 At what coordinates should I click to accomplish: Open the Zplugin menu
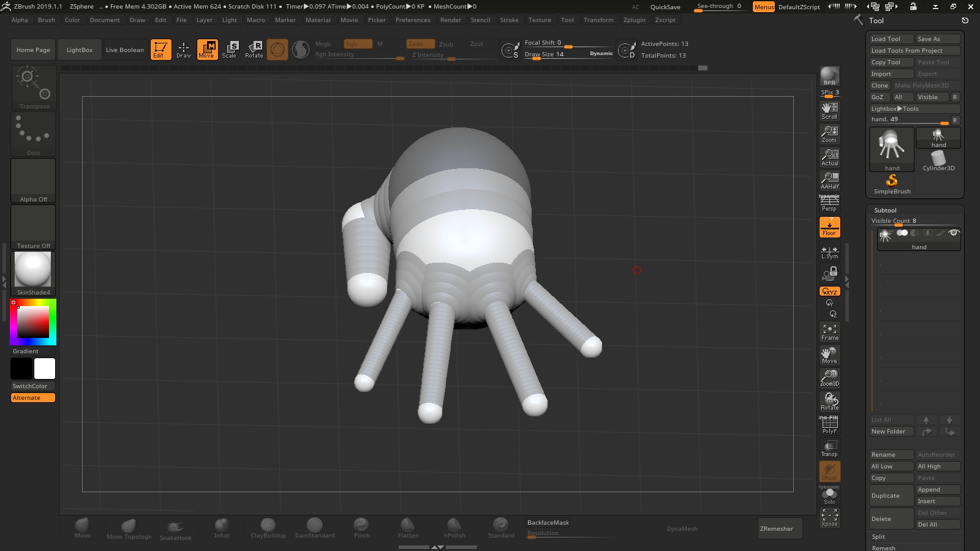(635, 20)
